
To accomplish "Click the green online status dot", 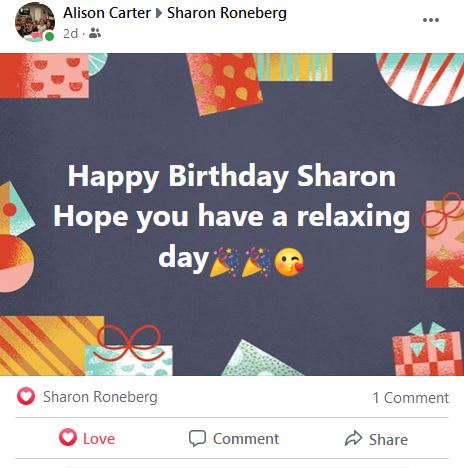I will click(x=49, y=36).
